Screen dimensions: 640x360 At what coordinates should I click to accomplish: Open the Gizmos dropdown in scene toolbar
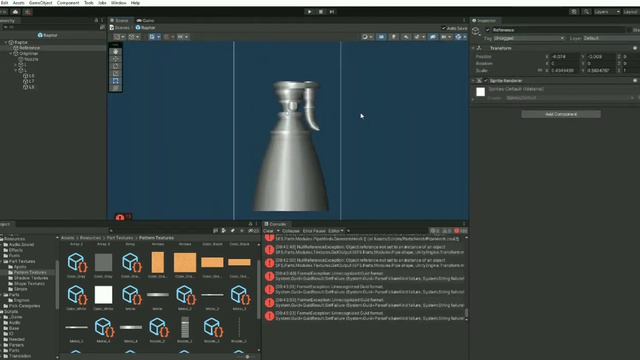click(460, 37)
